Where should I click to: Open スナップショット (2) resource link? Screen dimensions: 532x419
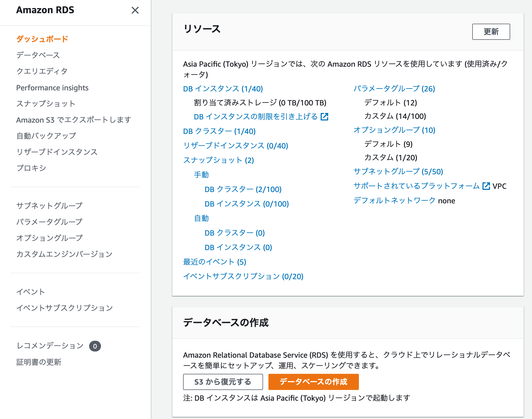[x=219, y=160]
